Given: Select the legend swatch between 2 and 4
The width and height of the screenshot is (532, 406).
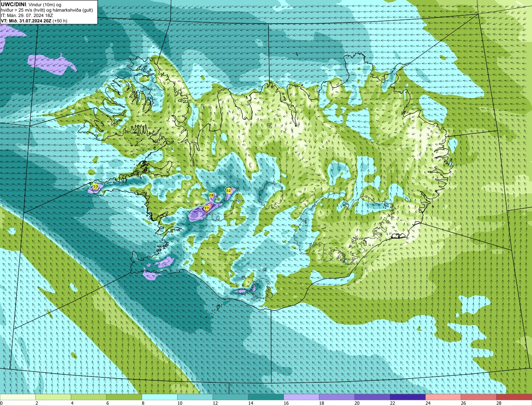Looking at the screenshot, I should [53, 397].
